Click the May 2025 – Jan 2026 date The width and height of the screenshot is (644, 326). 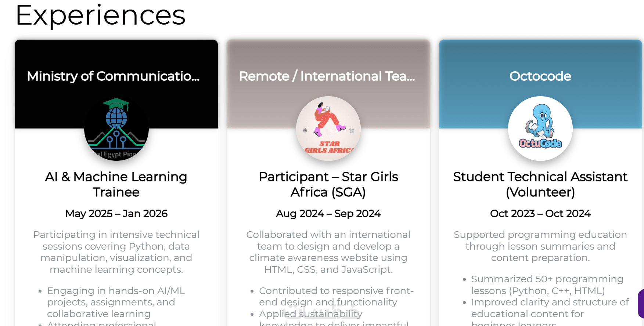[x=116, y=214]
